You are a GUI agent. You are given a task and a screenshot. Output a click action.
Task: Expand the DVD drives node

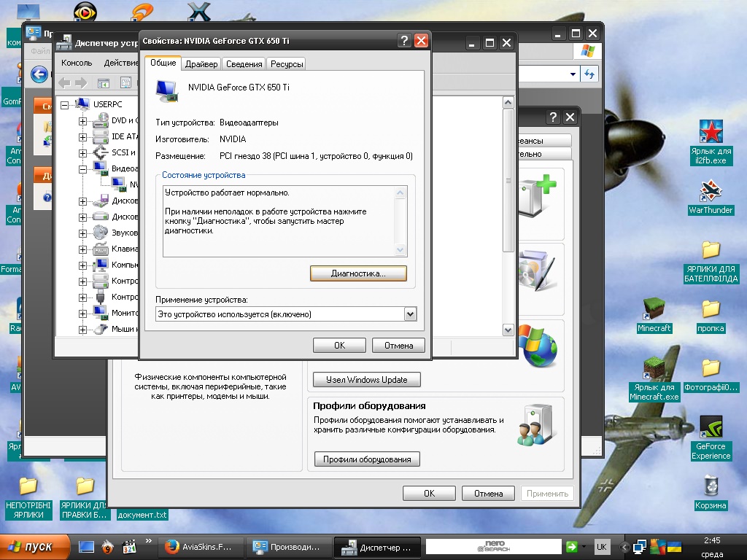pyautogui.click(x=82, y=121)
